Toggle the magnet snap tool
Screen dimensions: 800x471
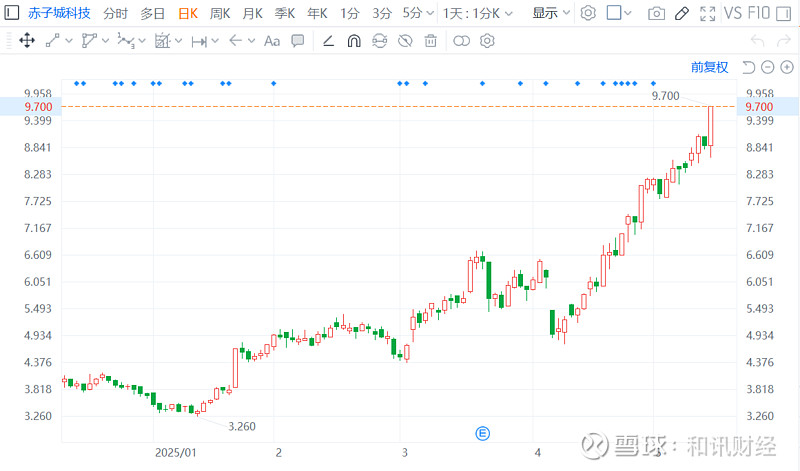(354, 41)
